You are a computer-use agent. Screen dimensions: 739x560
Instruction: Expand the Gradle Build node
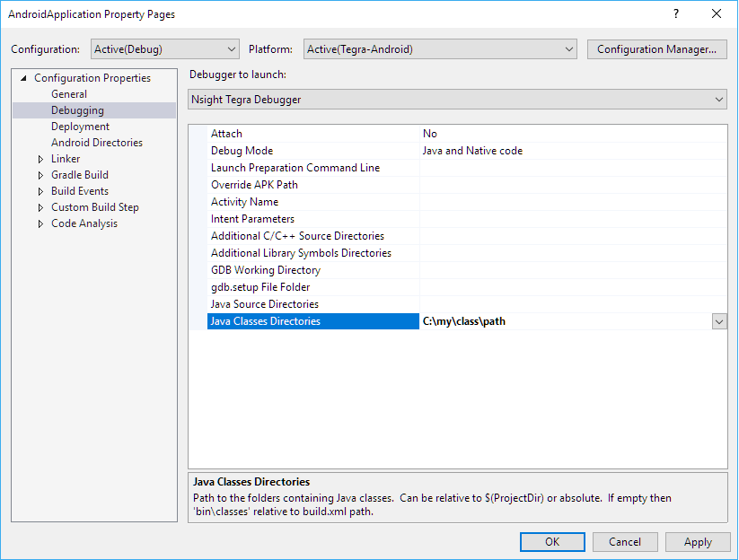[40, 175]
